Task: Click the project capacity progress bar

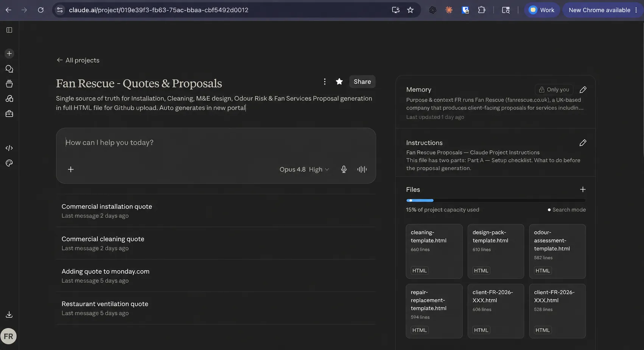Action: point(496,200)
